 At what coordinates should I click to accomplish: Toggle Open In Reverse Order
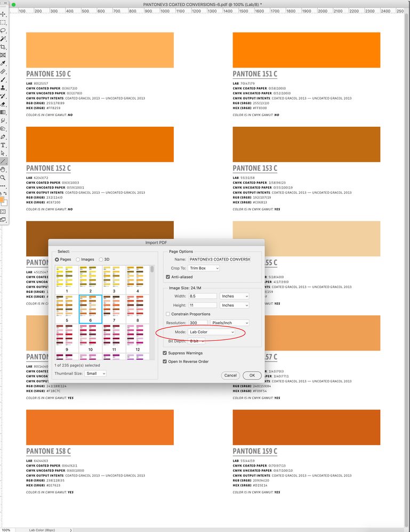165,362
